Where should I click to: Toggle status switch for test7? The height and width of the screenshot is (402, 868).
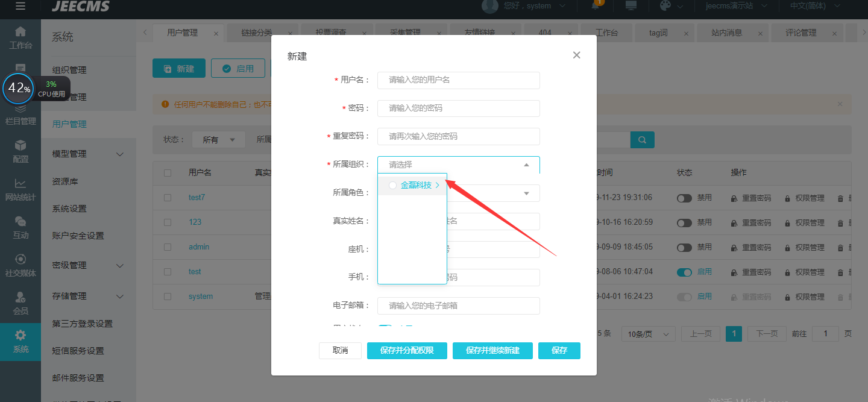point(684,198)
